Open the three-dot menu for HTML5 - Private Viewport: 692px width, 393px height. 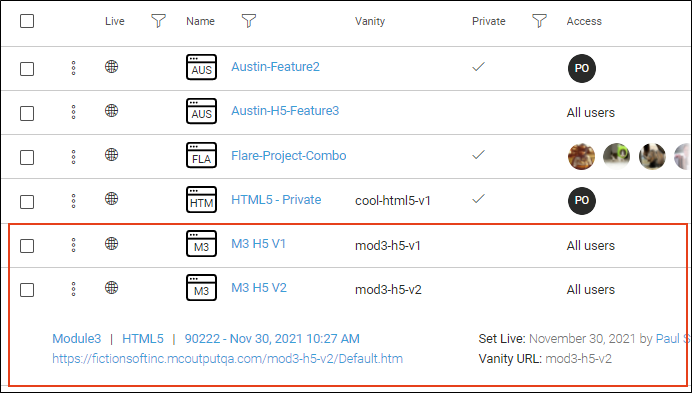(x=73, y=200)
